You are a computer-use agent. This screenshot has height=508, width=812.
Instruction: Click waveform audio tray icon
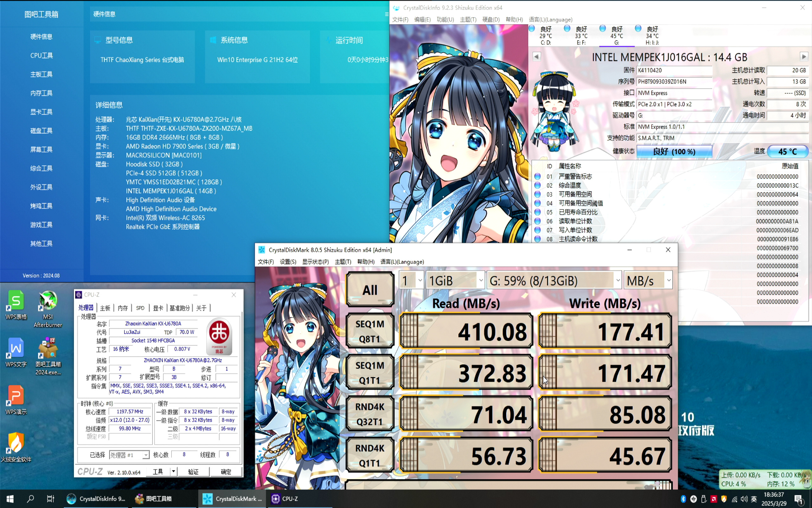point(693,499)
